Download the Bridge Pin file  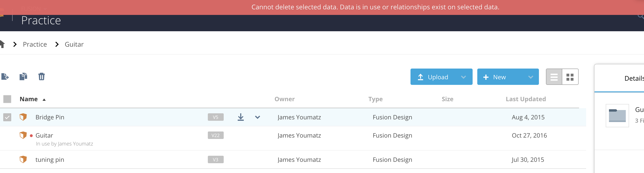241,117
